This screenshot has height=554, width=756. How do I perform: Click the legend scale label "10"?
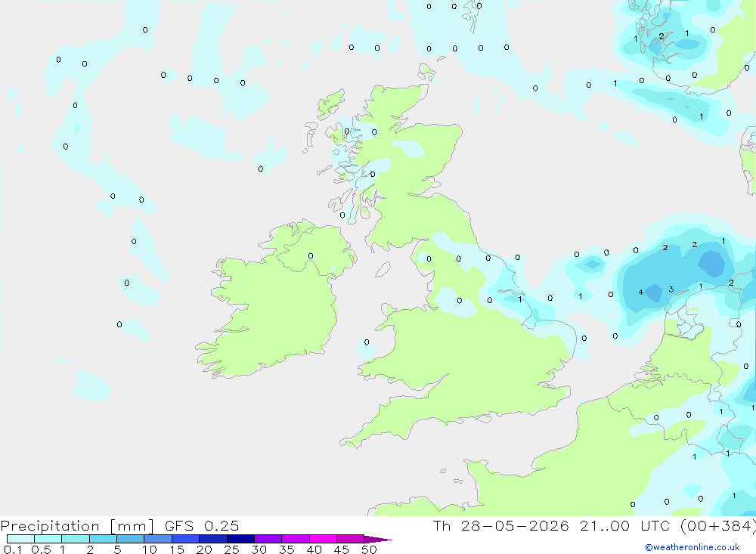(x=150, y=549)
